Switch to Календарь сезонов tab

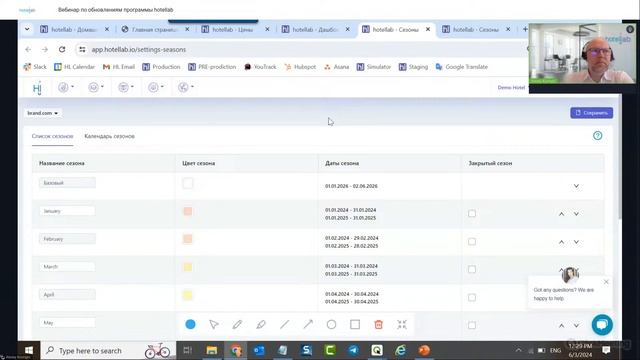109,136
